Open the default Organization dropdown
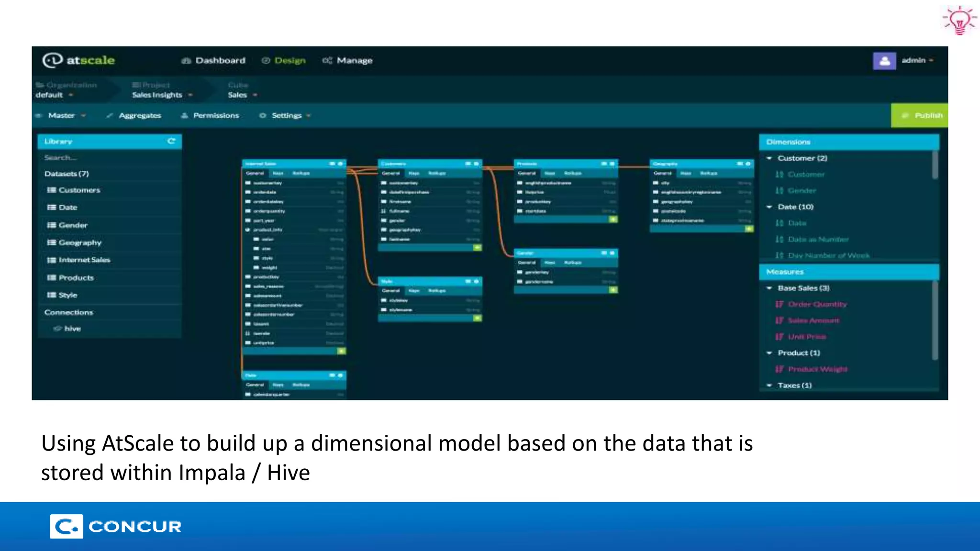This screenshot has width=980, height=551. (x=54, y=95)
